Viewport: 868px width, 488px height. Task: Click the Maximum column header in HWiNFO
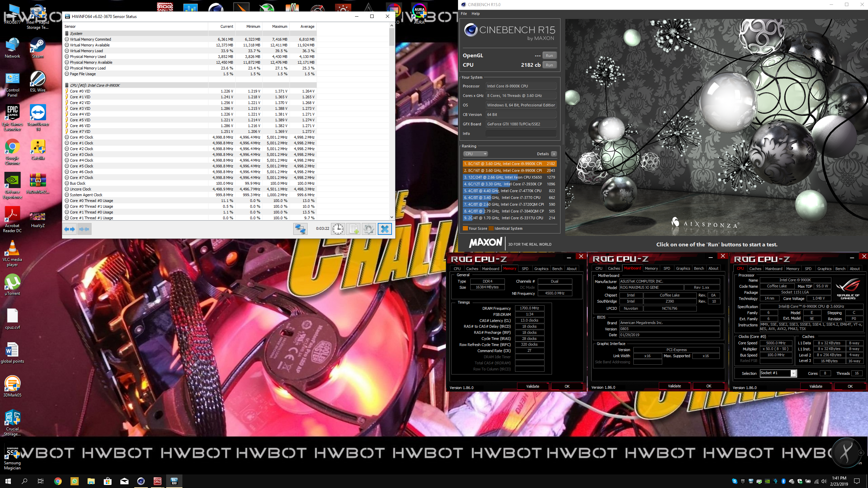point(276,26)
